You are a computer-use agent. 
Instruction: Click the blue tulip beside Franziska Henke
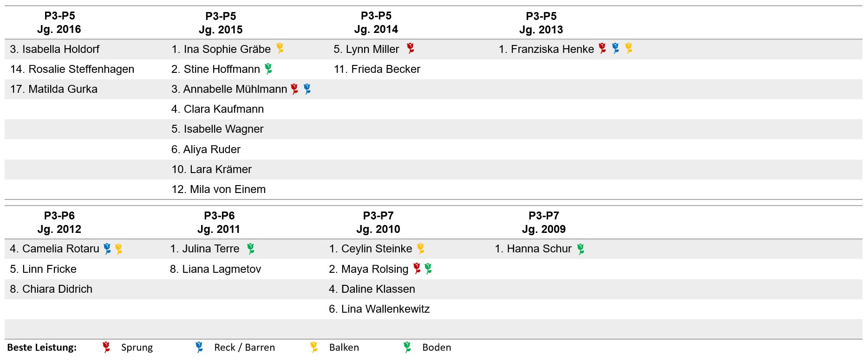(615, 48)
